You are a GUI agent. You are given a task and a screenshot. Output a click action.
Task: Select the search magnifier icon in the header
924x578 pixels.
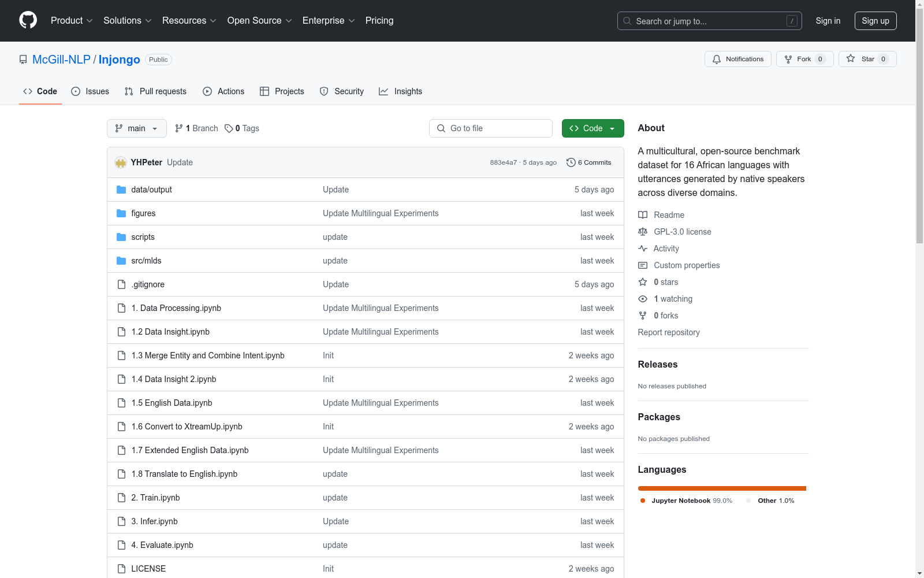[627, 21]
